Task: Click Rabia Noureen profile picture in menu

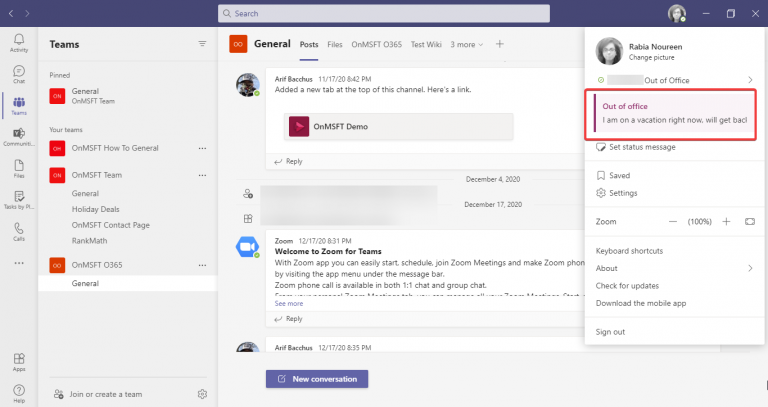Action: point(609,51)
